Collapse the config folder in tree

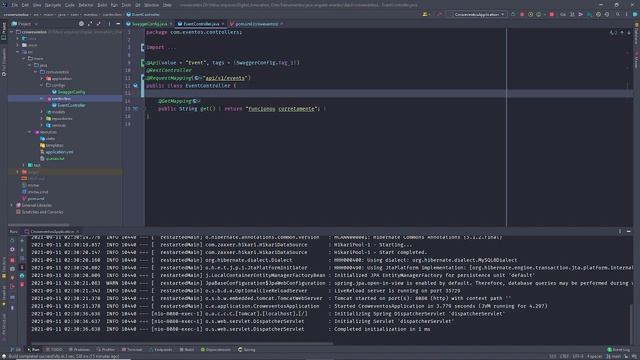coord(42,85)
